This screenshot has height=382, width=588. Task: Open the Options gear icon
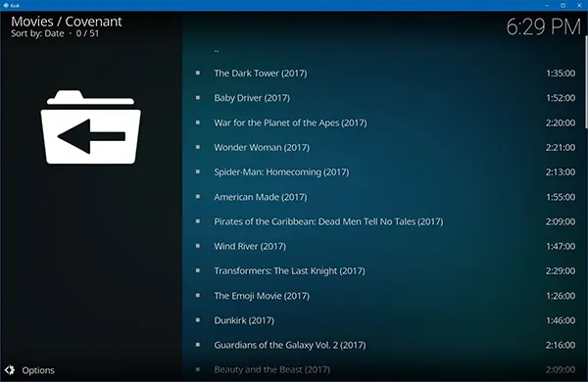pos(10,370)
